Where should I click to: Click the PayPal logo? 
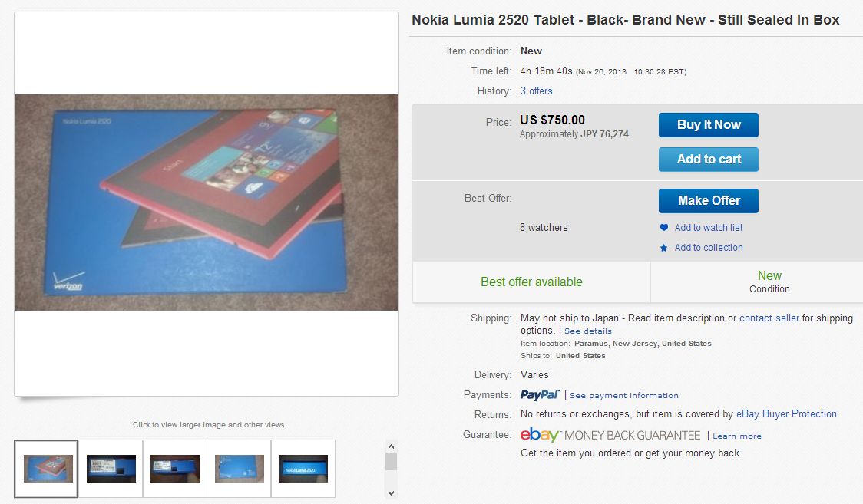point(540,395)
